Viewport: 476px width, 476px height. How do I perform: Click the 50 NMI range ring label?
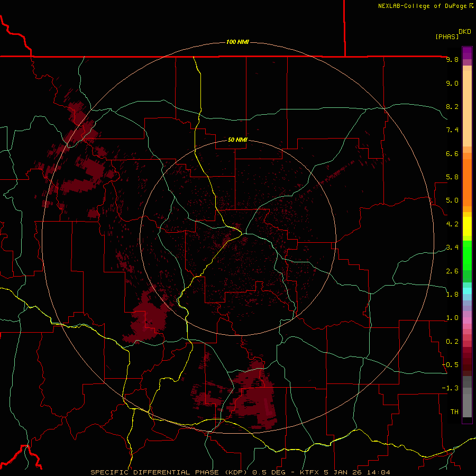[x=237, y=140]
